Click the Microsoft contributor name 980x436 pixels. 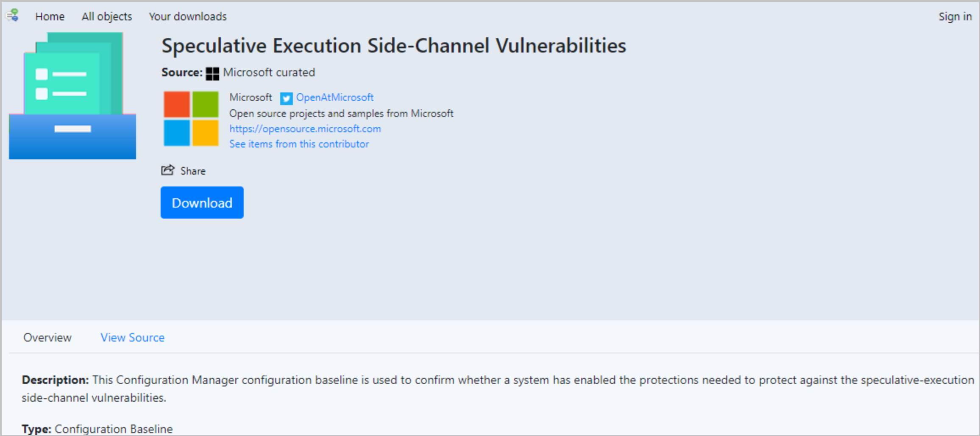(251, 97)
